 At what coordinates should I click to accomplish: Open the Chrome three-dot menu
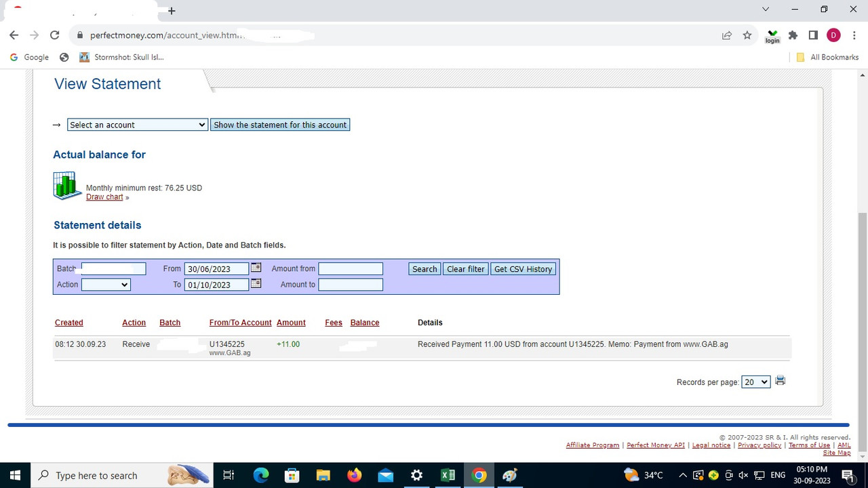point(854,35)
